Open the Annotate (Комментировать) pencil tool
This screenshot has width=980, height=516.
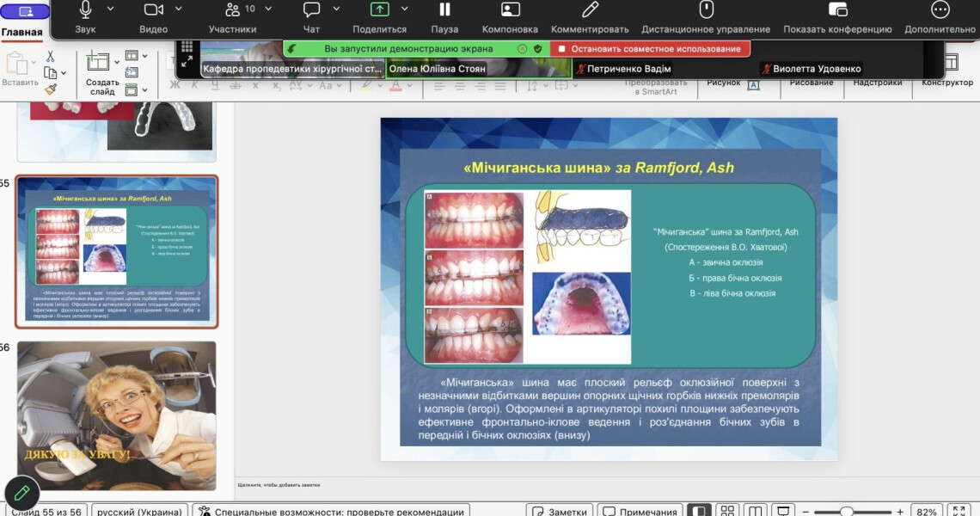coord(590,10)
